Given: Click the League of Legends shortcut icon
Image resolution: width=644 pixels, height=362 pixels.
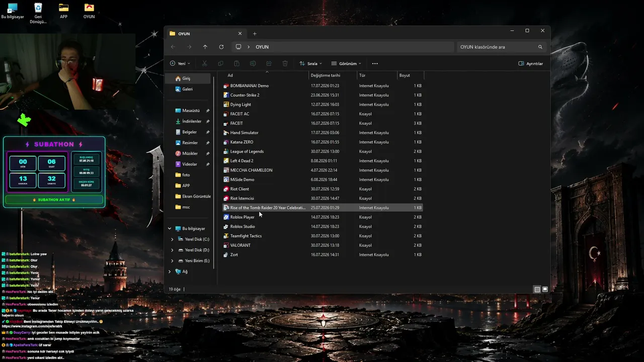Looking at the screenshot, I should point(226,151).
